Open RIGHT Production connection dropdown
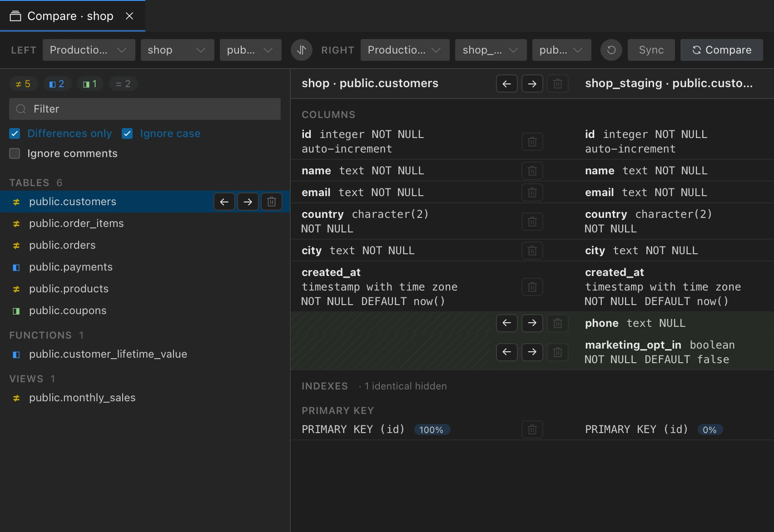This screenshot has height=532, width=774. tap(405, 50)
